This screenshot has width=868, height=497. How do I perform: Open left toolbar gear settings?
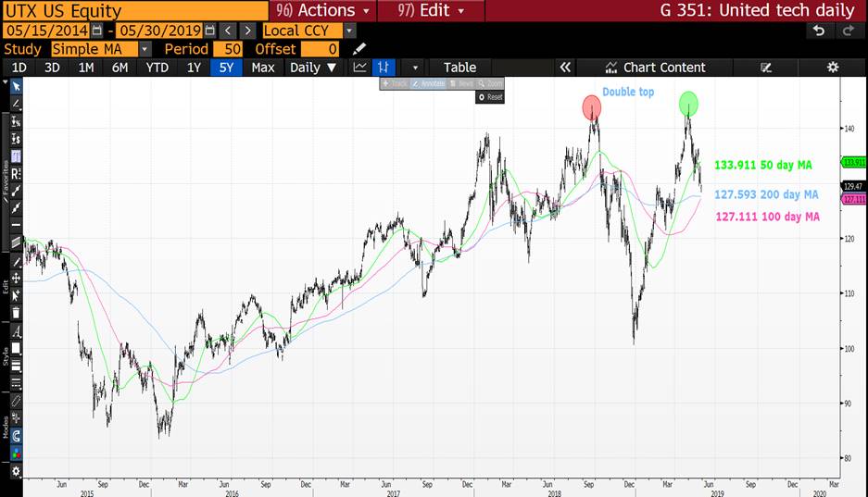16,472
